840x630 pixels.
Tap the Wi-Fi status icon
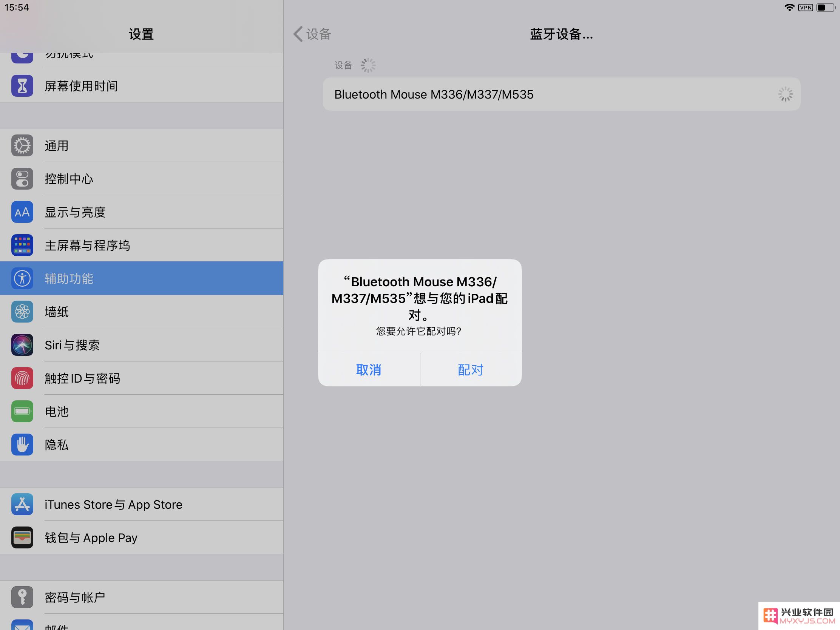[x=789, y=8]
